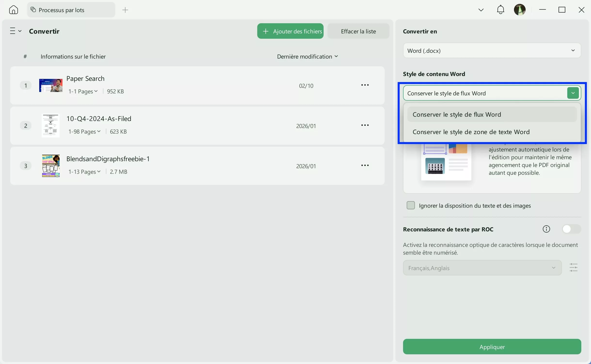Open more options for BlendsandDigraphsfreebie-1
The width and height of the screenshot is (591, 364).
(x=365, y=165)
